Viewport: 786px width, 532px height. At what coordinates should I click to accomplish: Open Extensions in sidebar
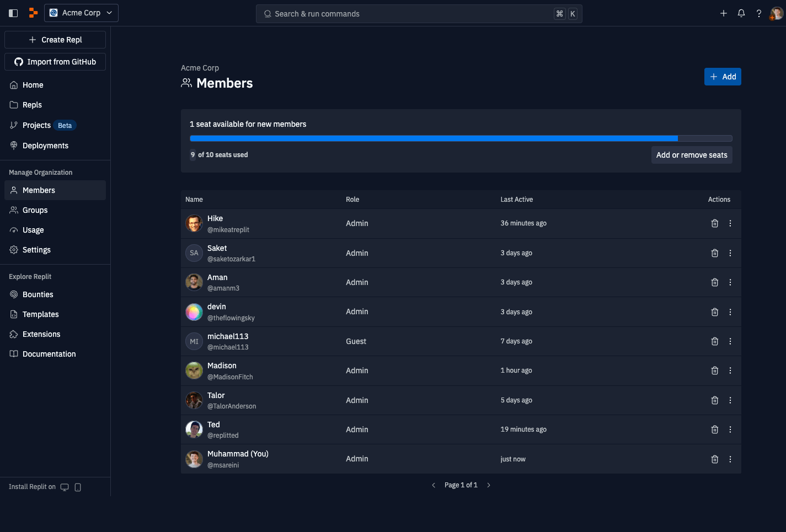(x=55, y=334)
